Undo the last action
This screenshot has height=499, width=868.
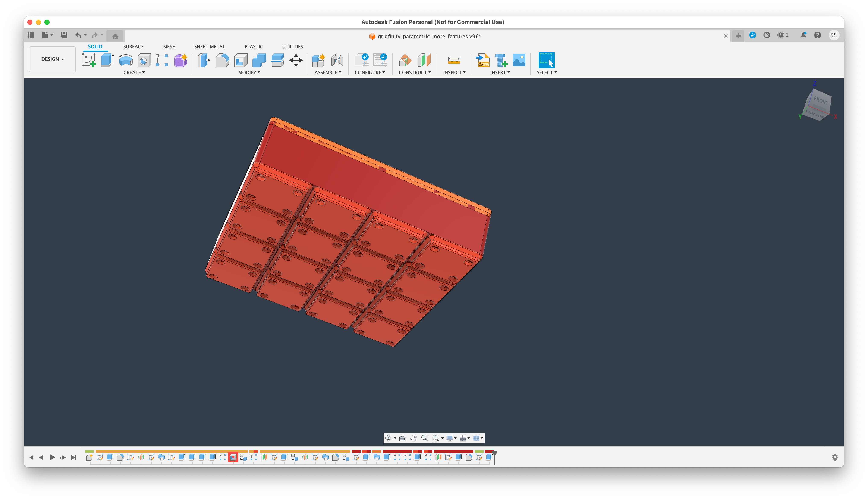[78, 35]
